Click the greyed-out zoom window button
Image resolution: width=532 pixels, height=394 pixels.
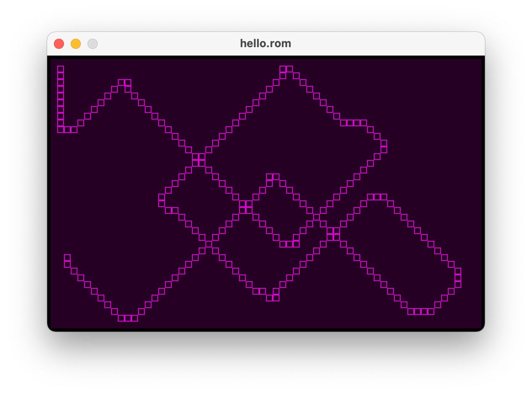click(x=93, y=44)
